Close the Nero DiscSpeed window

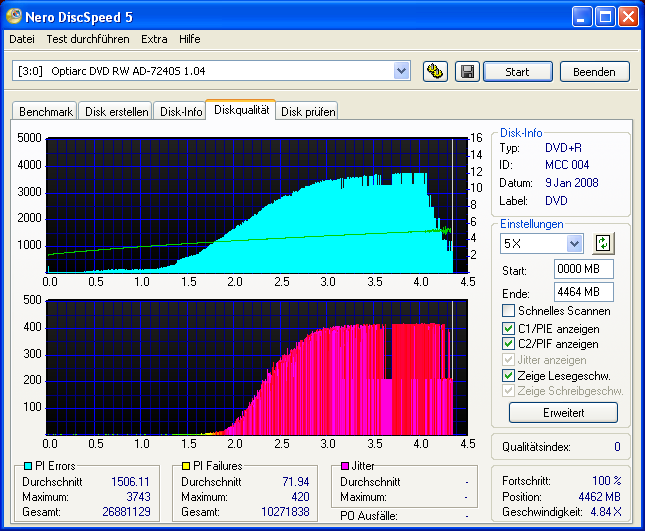coord(629,17)
